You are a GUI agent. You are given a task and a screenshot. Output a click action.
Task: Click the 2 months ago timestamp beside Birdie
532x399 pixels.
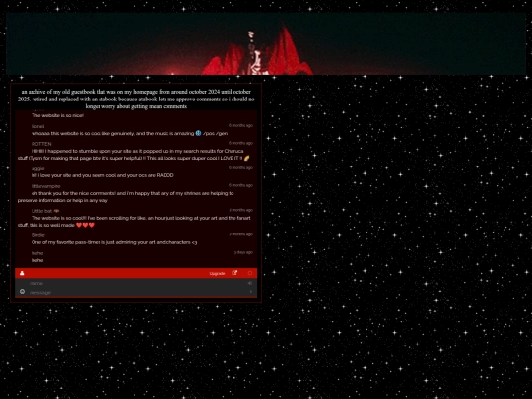click(241, 234)
